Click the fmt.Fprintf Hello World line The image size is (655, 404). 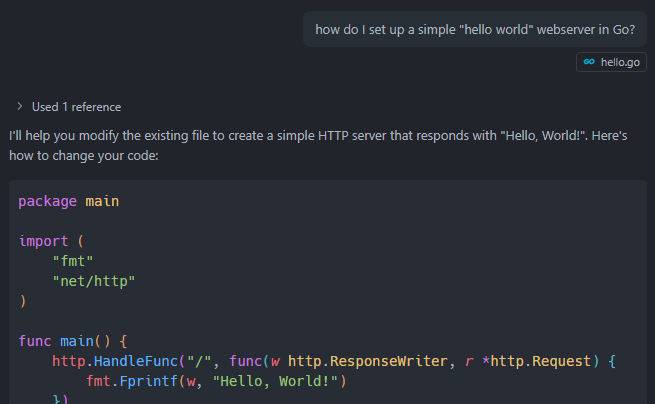point(216,381)
